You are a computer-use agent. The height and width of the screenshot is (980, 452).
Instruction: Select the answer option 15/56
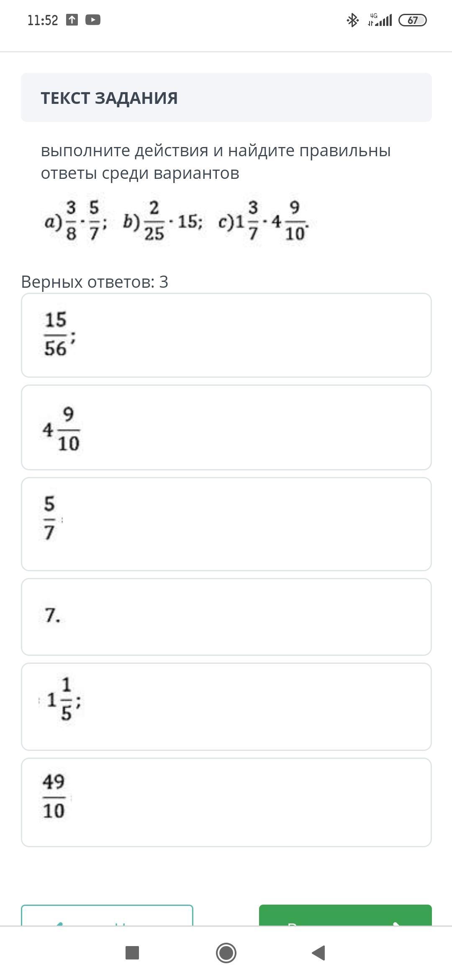click(226, 335)
